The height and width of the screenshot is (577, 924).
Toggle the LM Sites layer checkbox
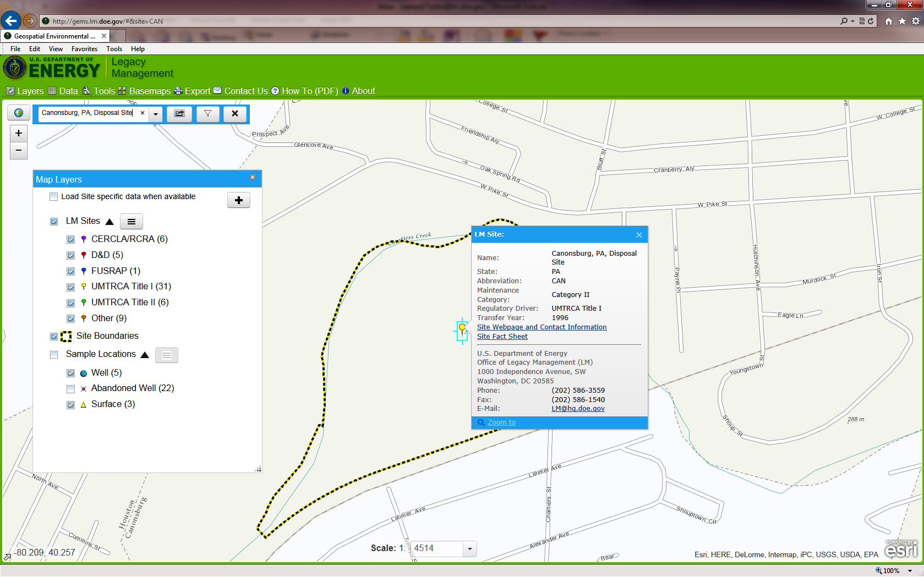click(54, 222)
